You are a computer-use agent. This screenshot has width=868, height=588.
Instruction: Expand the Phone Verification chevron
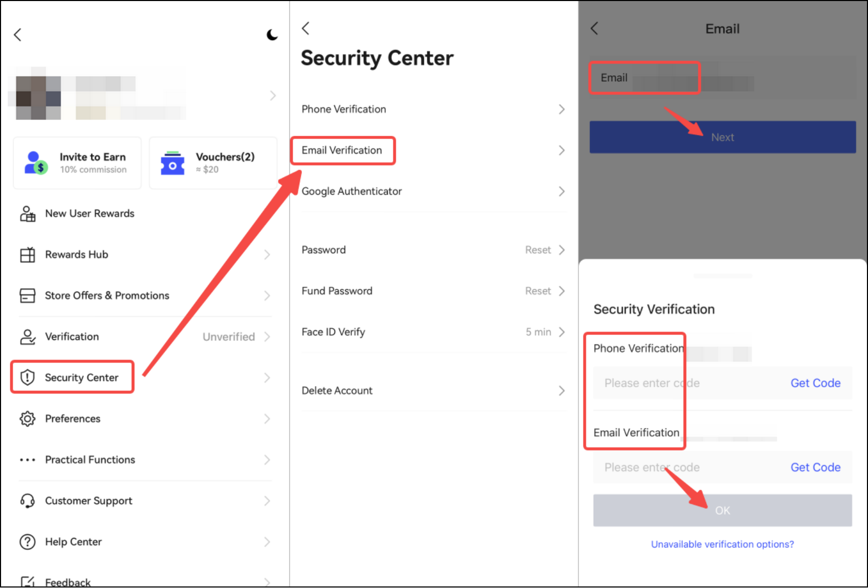561,109
